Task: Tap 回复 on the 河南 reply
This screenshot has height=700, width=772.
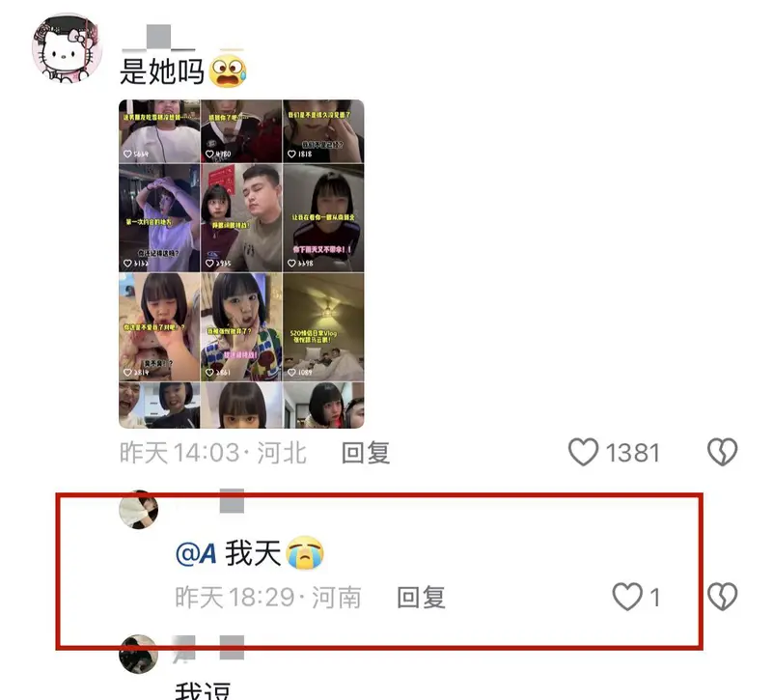Action: (x=421, y=597)
